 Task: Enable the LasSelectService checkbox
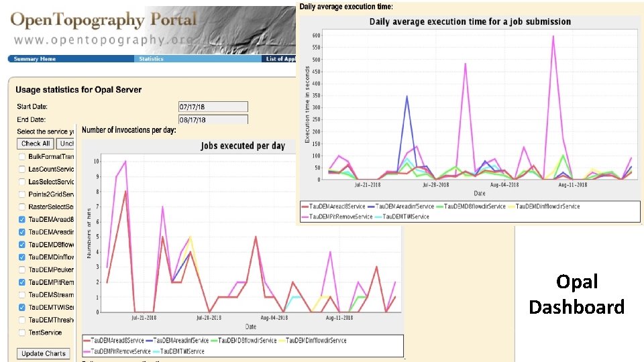tap(22, 182)
